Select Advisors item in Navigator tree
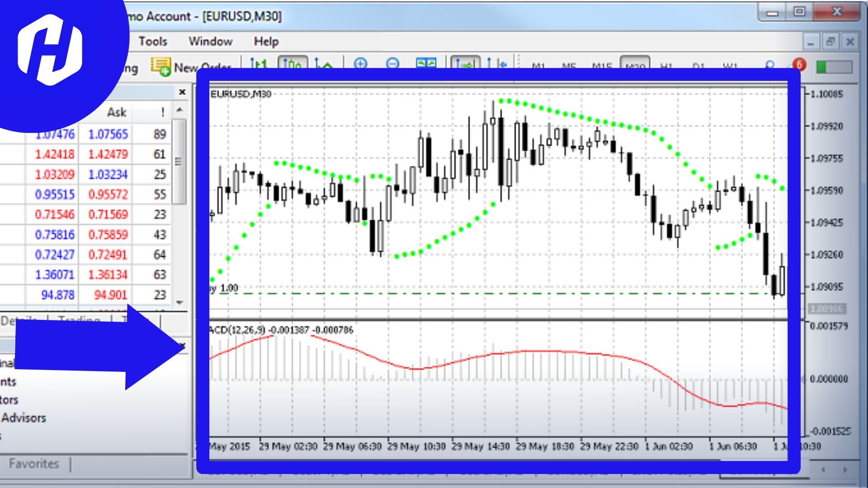This screenshot has height=488, width=868. click(24, 418)
